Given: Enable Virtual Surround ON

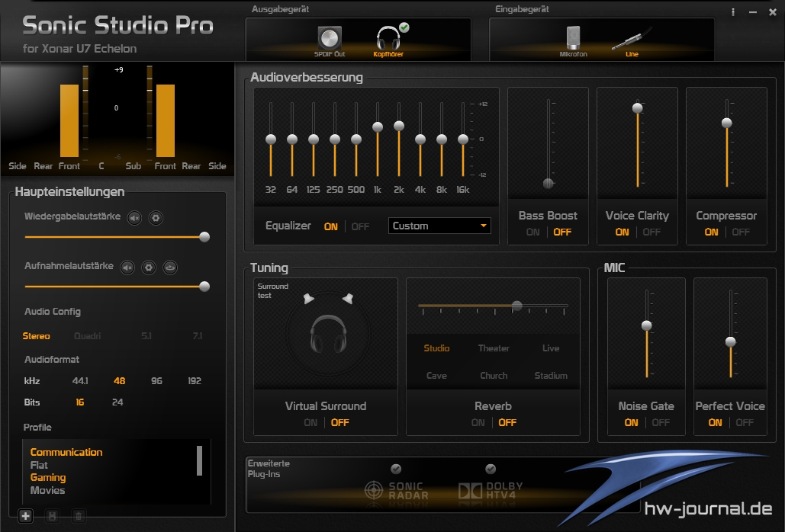Looking at the screenshot, I should 310,423.
